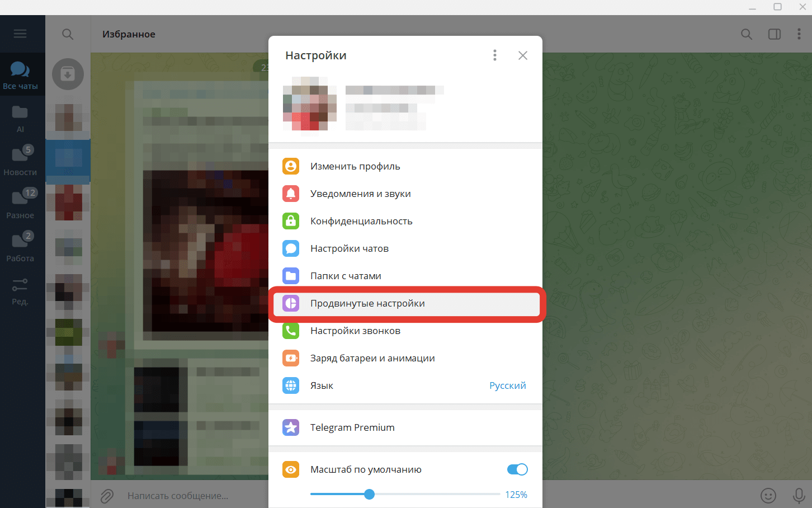Toggle 'Масштаб по умолчанию' switch
Image resolution: width=812 pixels, height=508 pixels.
click(517, 469)
